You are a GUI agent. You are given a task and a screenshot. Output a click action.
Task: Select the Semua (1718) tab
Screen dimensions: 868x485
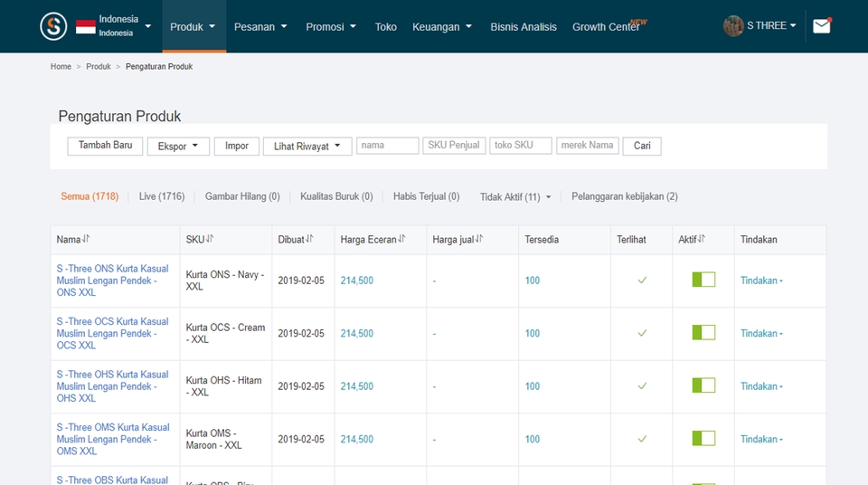90,196
